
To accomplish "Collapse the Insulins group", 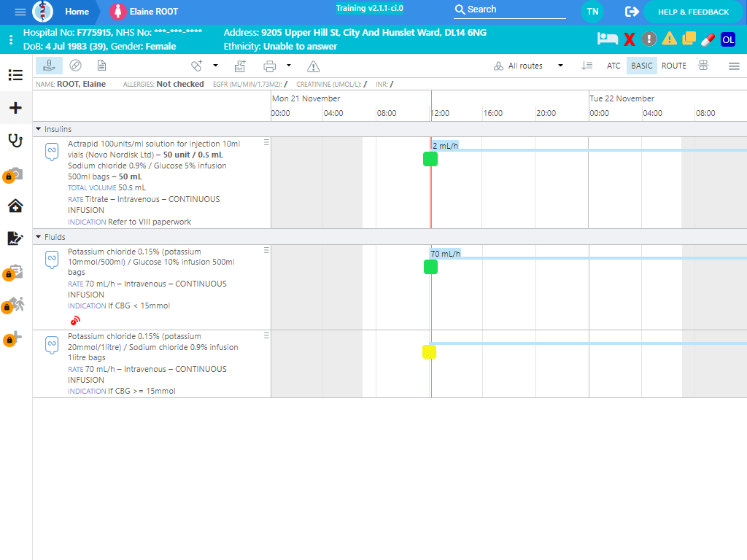I will click(x=39, y=129).
